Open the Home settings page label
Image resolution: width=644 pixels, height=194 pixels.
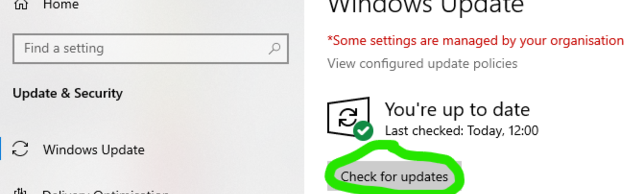(61, 4)
